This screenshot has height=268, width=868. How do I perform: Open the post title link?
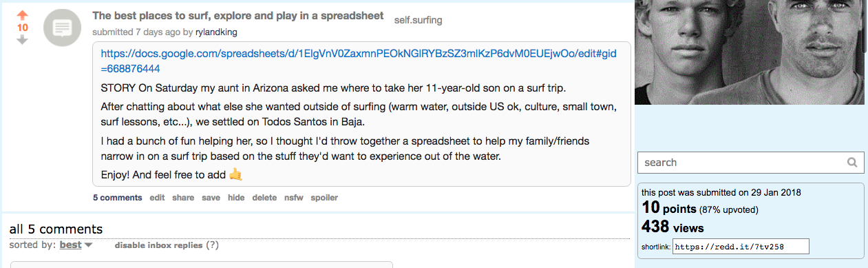coord(238,16)
